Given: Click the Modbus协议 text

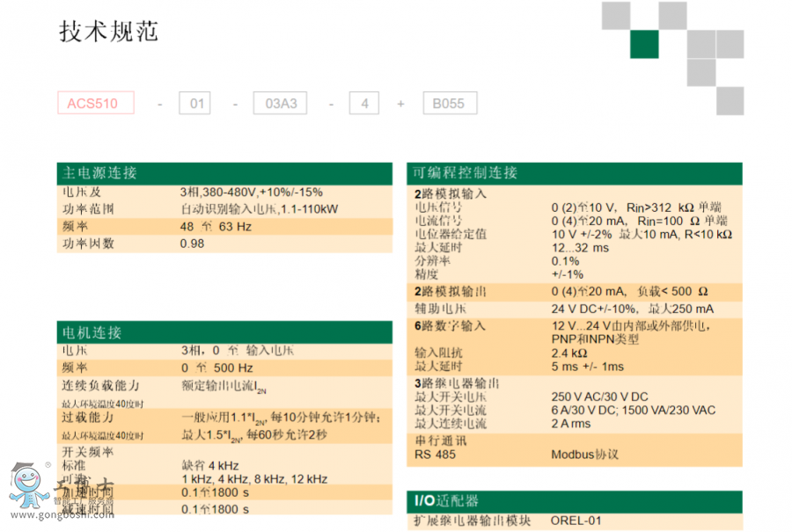Looking at the screenshot, I should coord(584,455).
